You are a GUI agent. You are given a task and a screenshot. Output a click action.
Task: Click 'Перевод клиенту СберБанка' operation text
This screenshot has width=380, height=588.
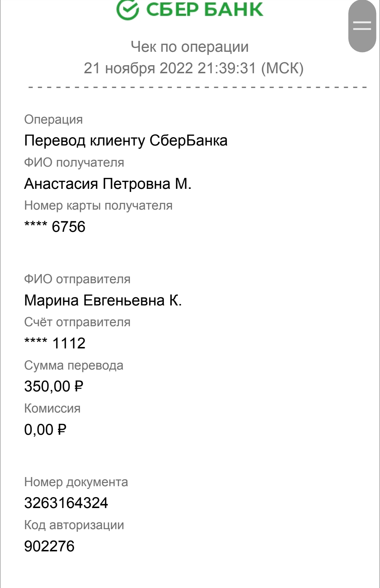(x=126, y=141)
